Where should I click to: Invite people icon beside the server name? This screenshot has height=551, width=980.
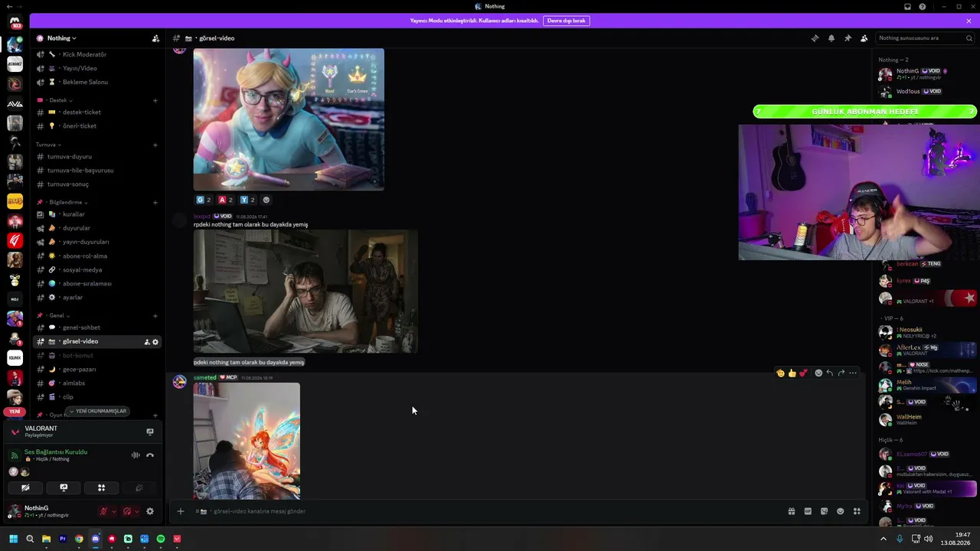(155, 38)
